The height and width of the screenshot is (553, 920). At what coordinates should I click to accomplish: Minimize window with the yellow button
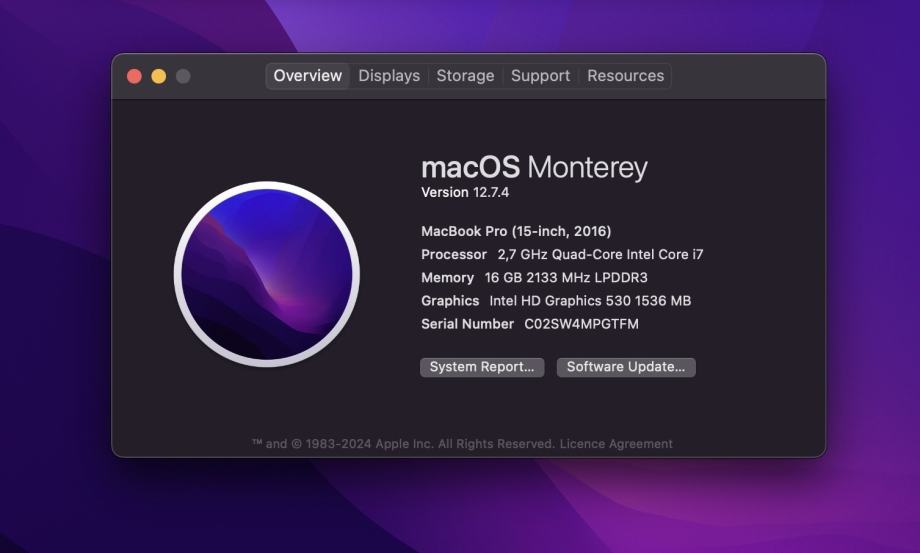158,76
